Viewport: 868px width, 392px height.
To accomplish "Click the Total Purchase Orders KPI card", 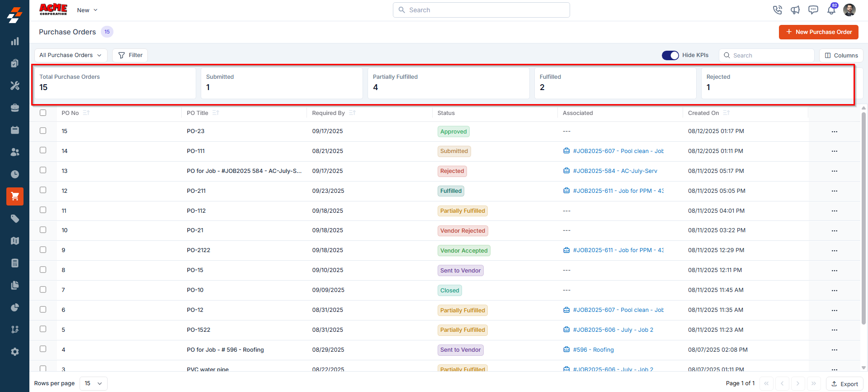I will click(115, 83).
